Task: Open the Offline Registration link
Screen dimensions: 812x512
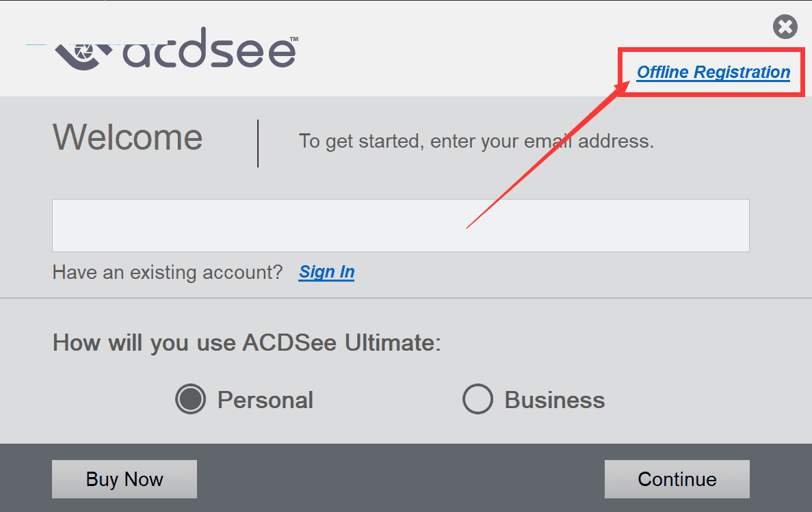Action: (x=713, y=72)
